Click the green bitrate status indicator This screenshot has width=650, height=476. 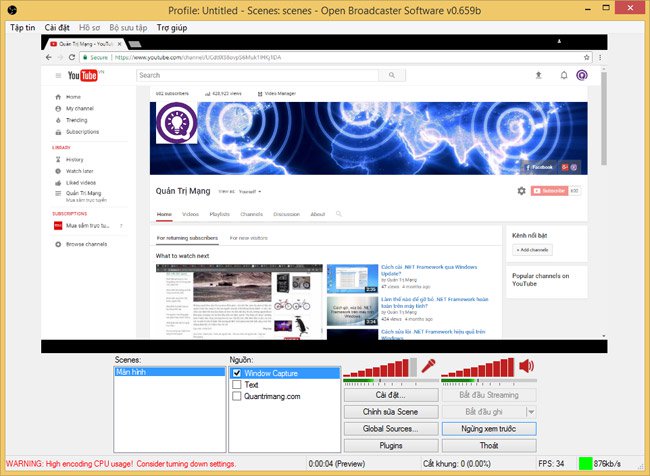tap(585, 463)
